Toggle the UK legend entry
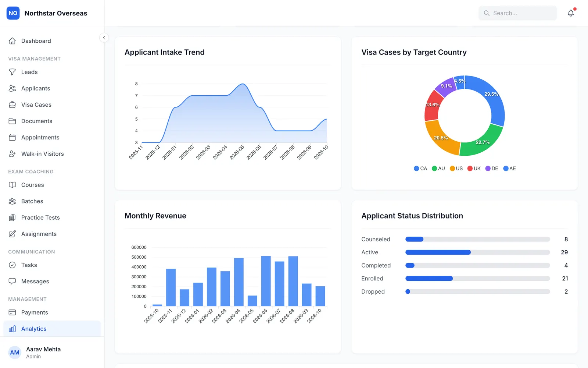 point(474,169)
